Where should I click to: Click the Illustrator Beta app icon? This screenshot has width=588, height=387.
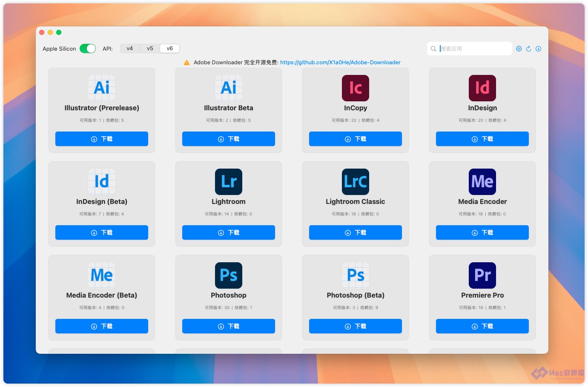(x=229, y=88)
